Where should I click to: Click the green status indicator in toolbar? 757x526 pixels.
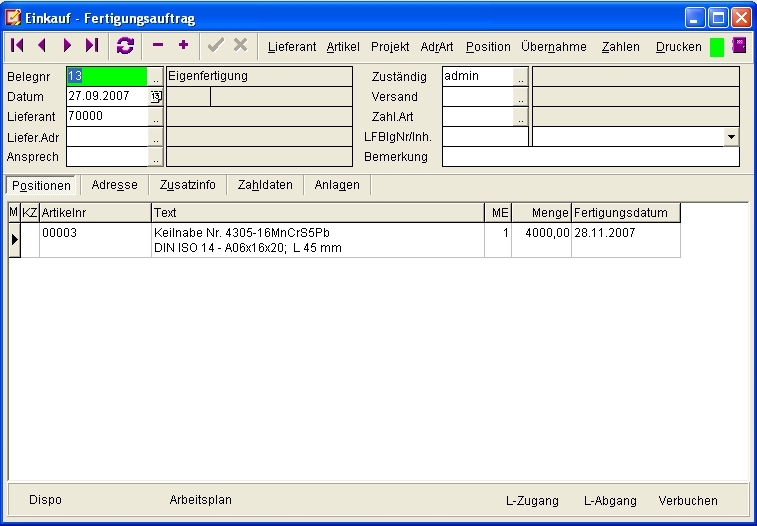716,47
